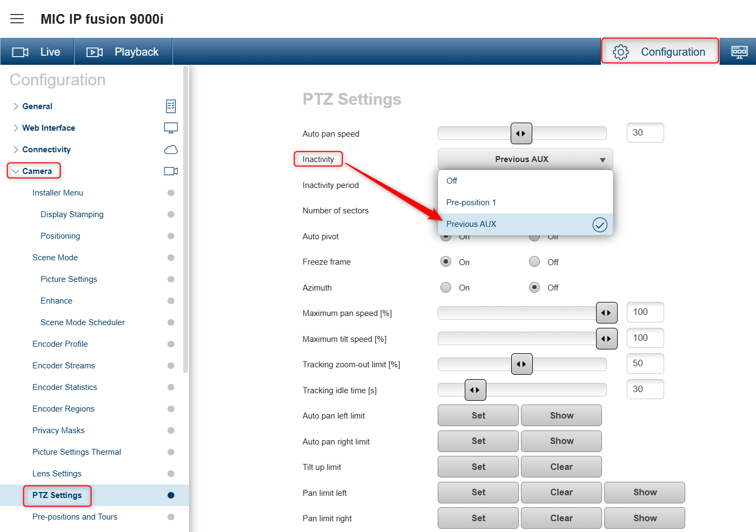The image size is (756, 532).
Task: Open Picture Settings Thermal in the sidebar
Action: [77, 452]
